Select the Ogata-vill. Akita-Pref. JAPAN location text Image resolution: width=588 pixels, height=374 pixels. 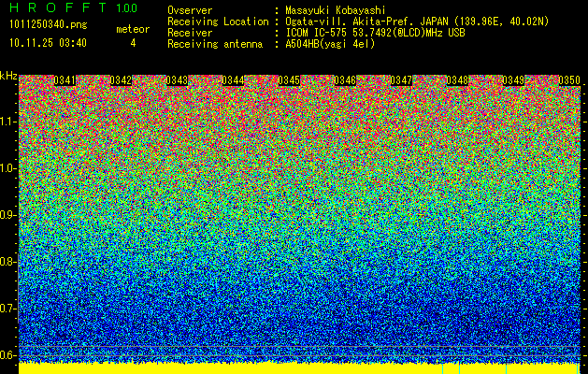pos(417,22)
